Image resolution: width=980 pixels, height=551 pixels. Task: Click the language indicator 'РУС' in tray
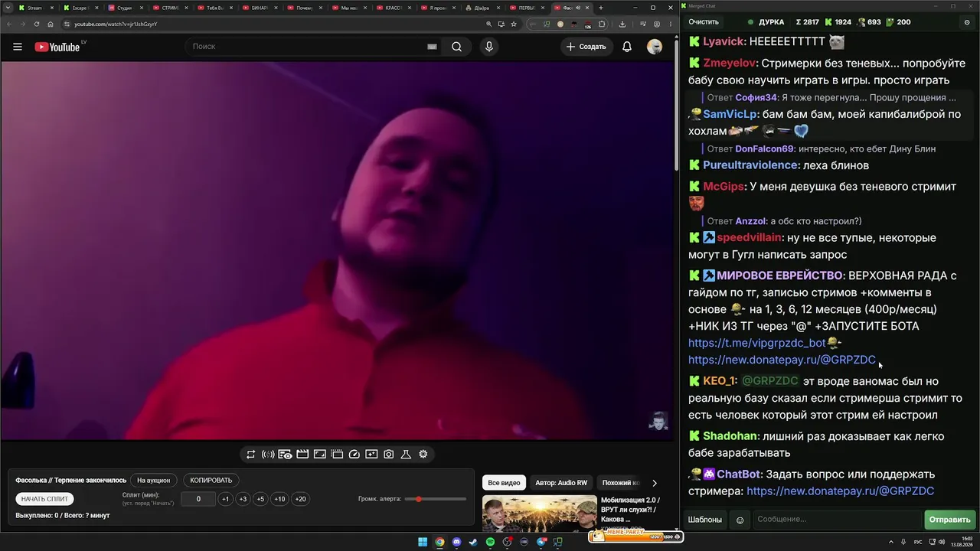(918, 542)
